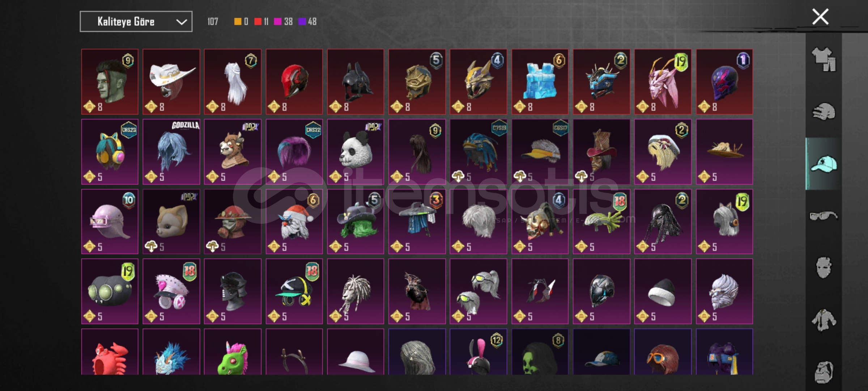Select the panda head item
The height and width of the screenshot is (391, 868).
(x=356, y=152)
